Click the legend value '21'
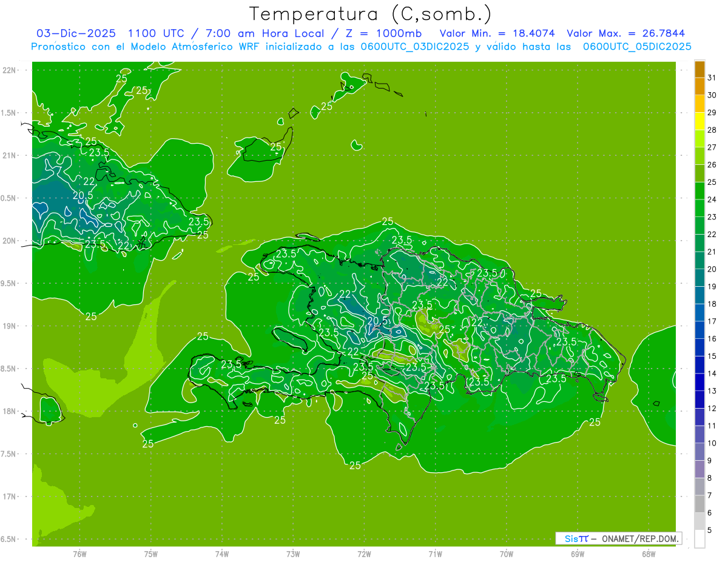Image resolution: width=728 pixels, height=562 pixels. [x=712, y=252]
